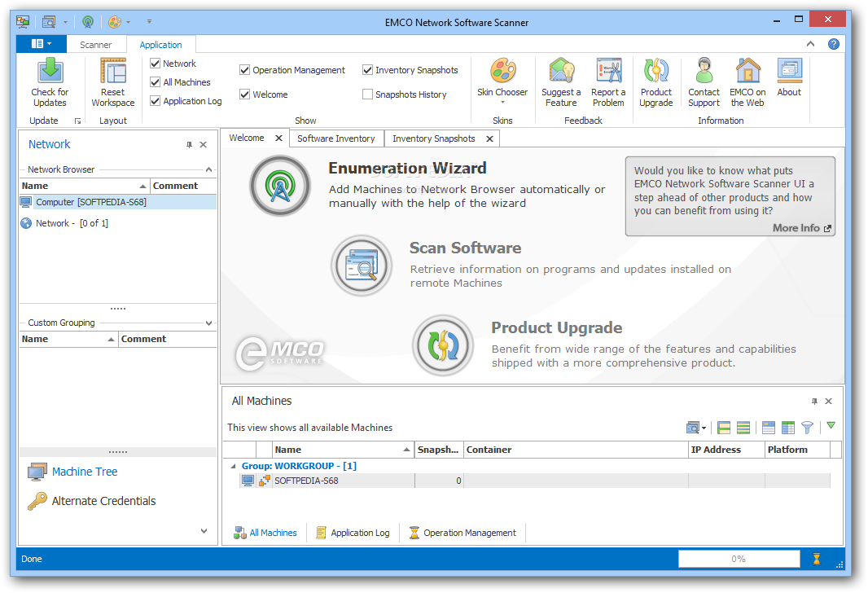This screenshot has height=593, width=868.
Task: Open the scan dropdown arrow in All Machines toolbar
Action: point(704,428)
